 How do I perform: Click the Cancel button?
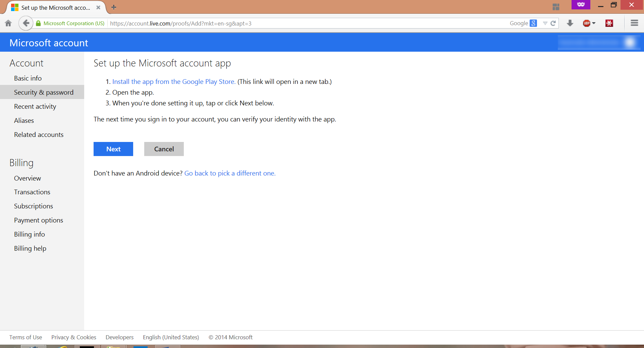[164, 149]
